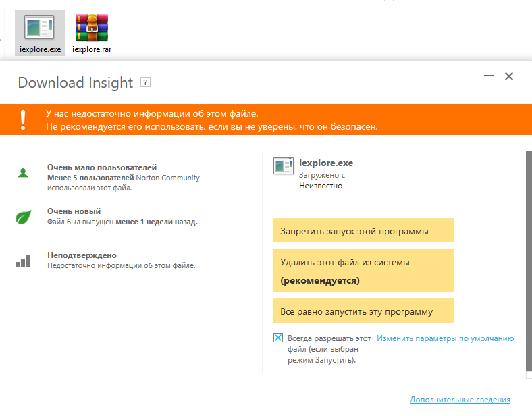The width and height of the screenshot is (532, 416).
Task: Click 'Удалить этот файл из системы' button
Action: tap(364, 270)
